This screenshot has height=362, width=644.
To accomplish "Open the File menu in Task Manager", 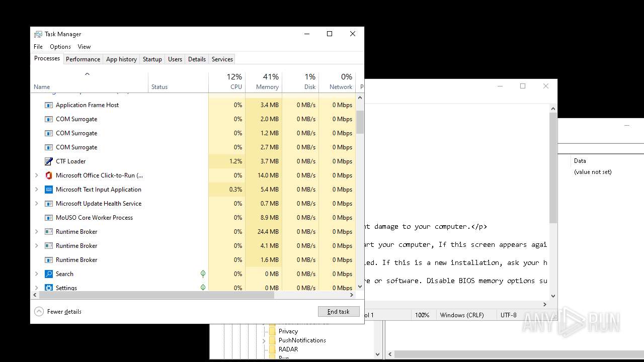I will pos(38,47).
